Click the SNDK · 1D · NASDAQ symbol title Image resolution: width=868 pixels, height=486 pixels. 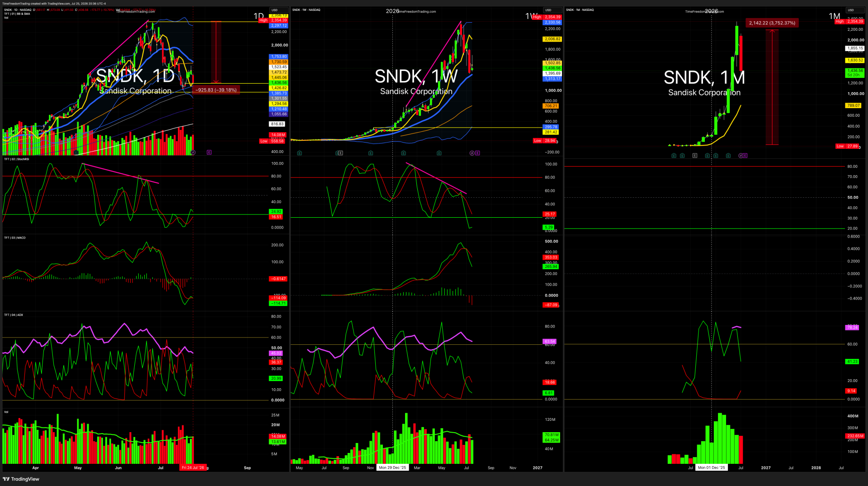tap(18, 10)
